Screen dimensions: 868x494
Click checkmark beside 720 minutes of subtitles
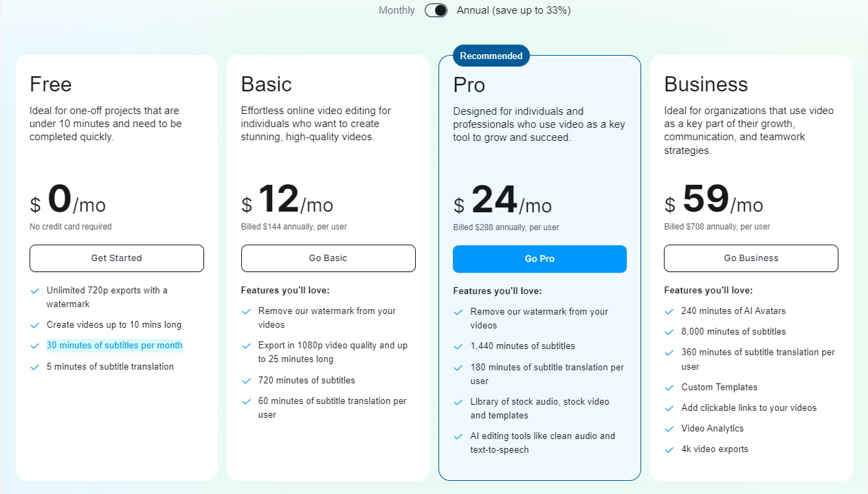click(246, 381)
